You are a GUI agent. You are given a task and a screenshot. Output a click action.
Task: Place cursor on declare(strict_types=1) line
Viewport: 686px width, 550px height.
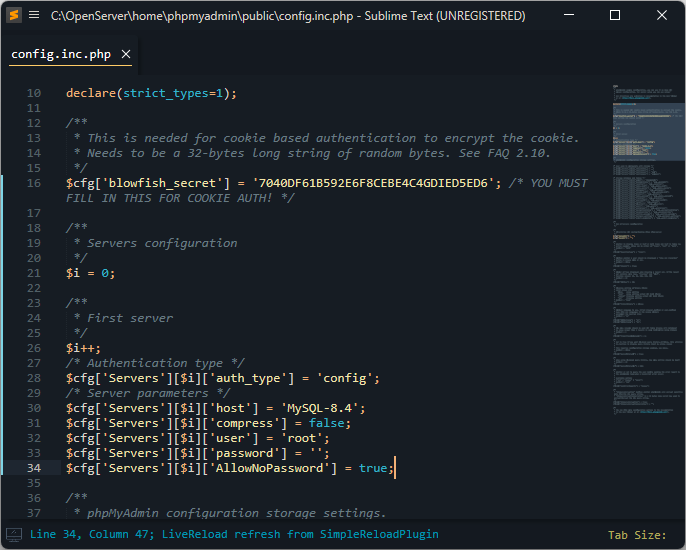pyautogui.click(x=150, y=93)
